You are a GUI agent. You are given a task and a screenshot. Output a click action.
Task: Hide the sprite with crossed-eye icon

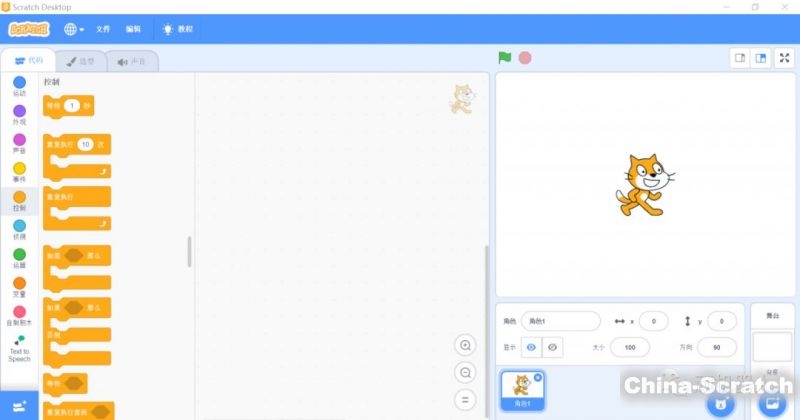553,347
